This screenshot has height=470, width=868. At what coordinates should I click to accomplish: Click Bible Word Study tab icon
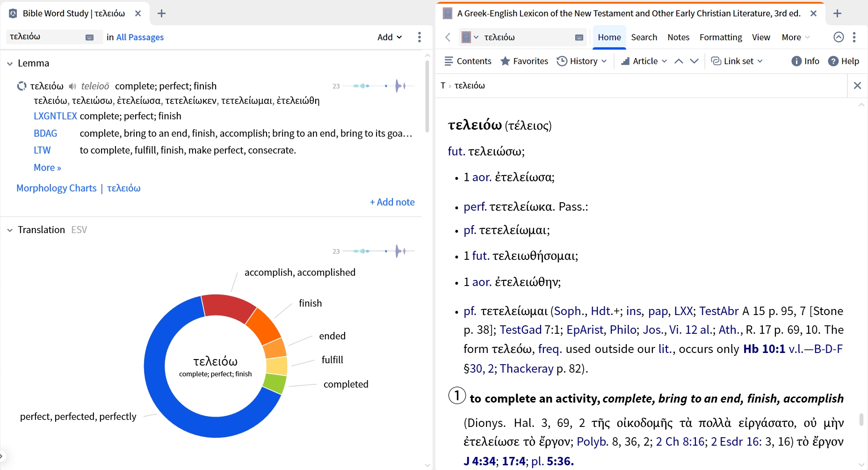(13, 14)
